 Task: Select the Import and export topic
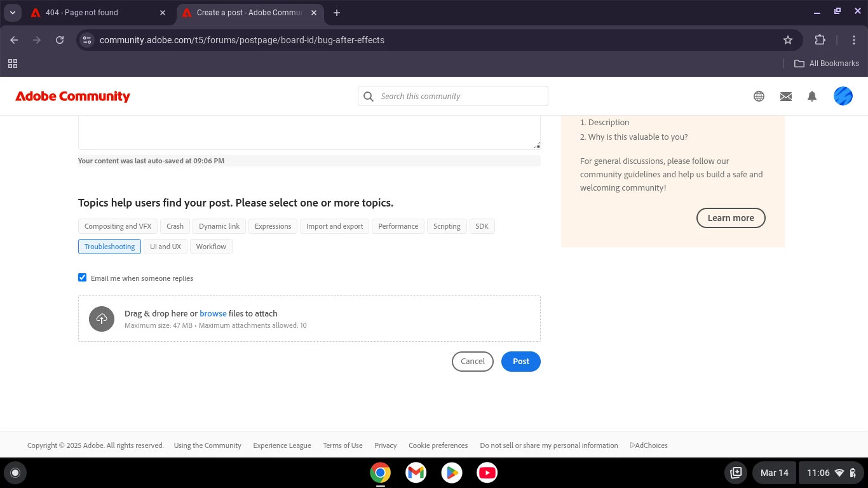point(335,226)
